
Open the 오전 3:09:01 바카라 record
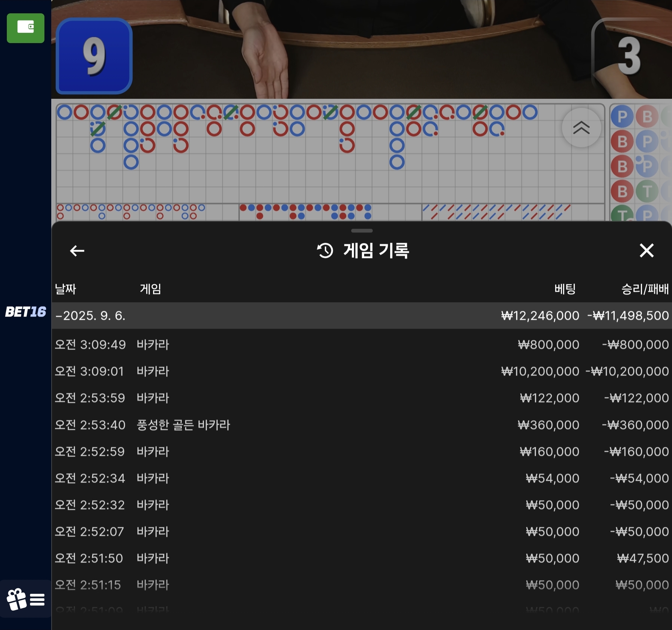pyautogui.click(x=362, y=371)
